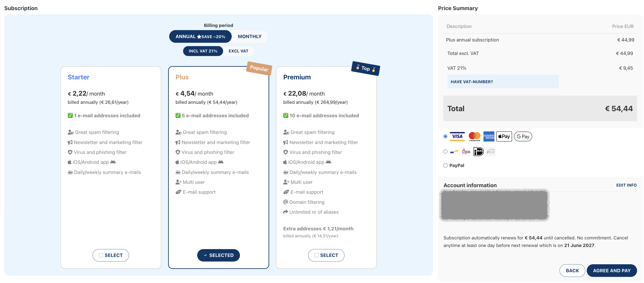This screenshot has width=644, height=283.
Task: Click the Total € 54,44 amount
Action: 619,109
